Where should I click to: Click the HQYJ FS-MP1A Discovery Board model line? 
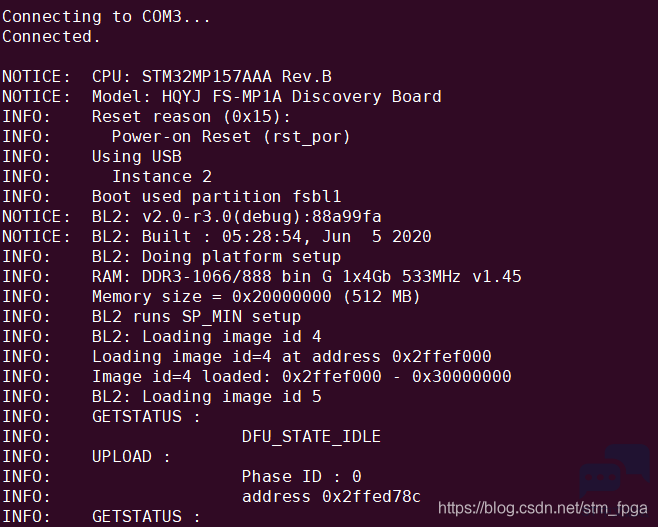266,97
